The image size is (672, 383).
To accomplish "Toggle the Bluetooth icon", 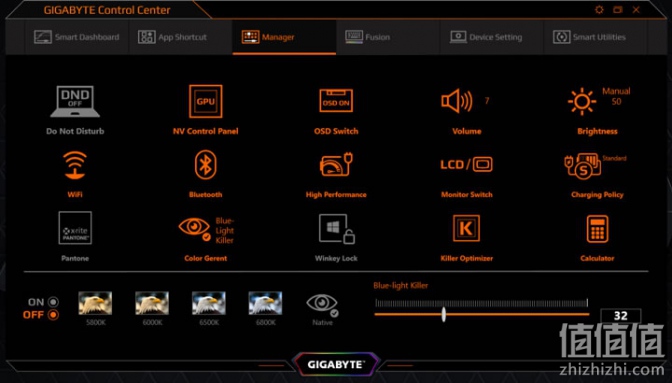I will (206, 165).
